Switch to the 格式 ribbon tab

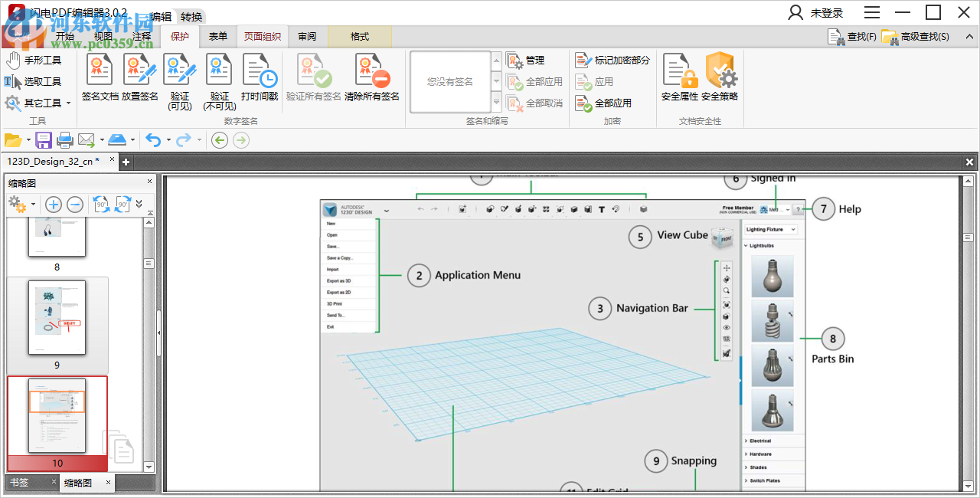[x=360, y=36]
